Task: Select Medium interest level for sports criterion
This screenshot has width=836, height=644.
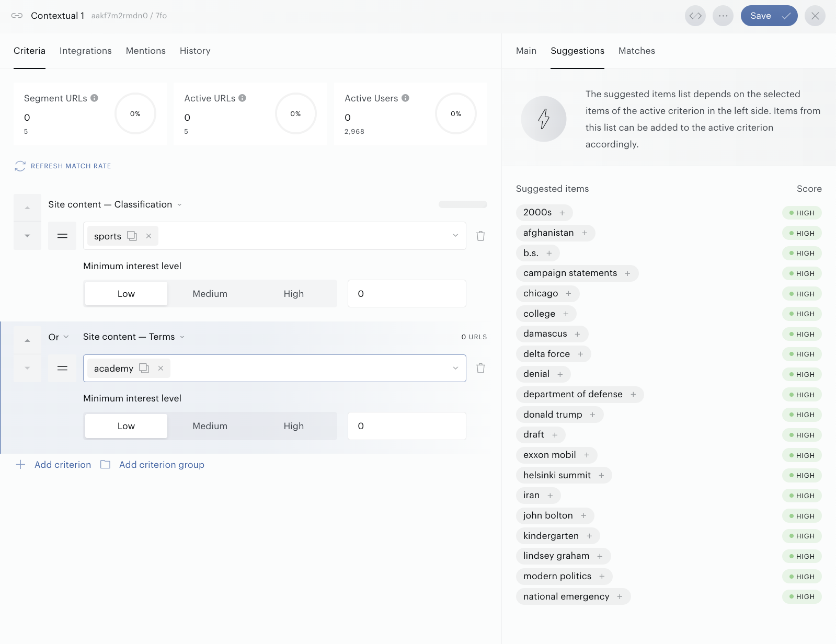Action: pyautogui.click(x=210, y=294)
